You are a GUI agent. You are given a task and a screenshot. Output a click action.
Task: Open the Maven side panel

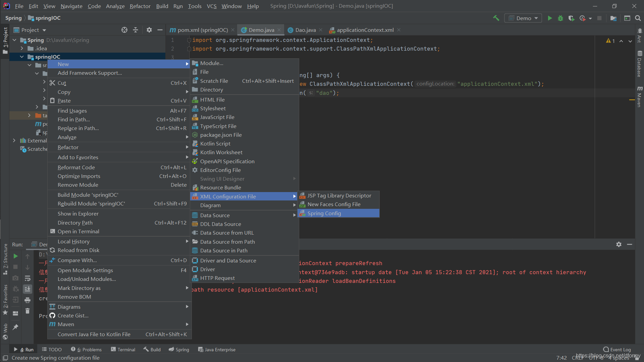(x=640, y=97)
